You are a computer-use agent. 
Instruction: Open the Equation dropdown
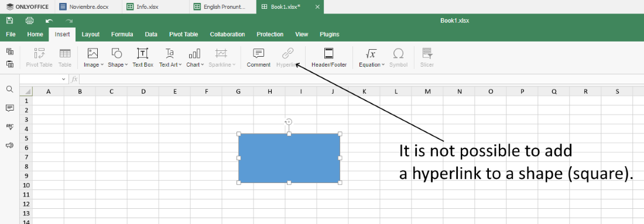(x=371, y=57)
